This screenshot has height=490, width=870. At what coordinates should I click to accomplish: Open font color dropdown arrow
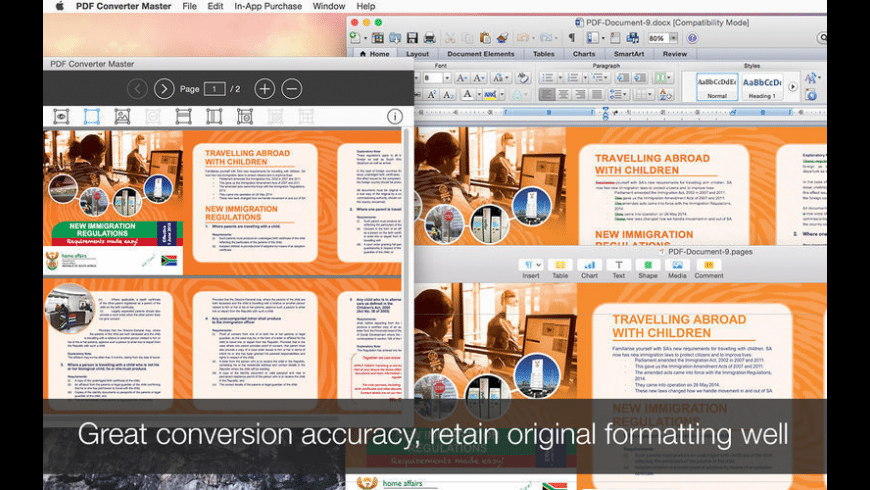(478, 95)
